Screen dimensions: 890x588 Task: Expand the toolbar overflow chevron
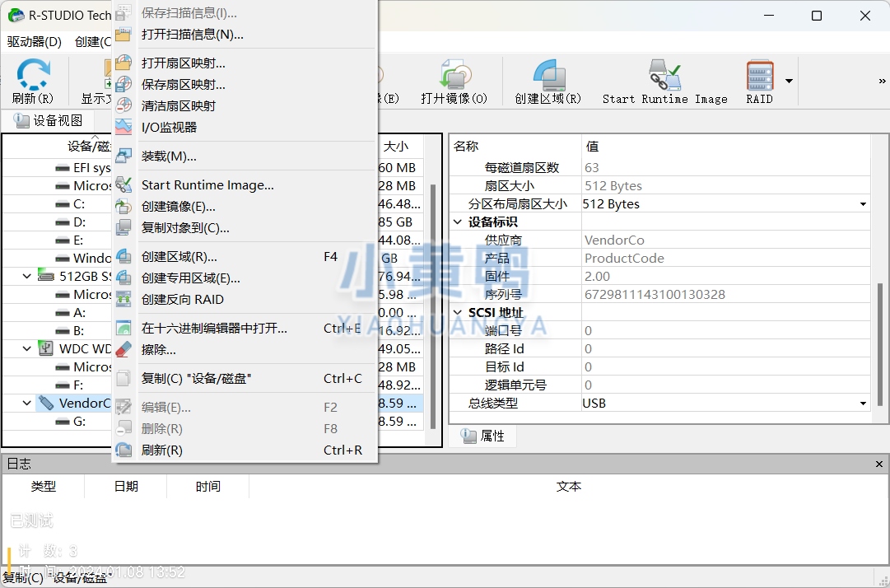pos(882,82)
